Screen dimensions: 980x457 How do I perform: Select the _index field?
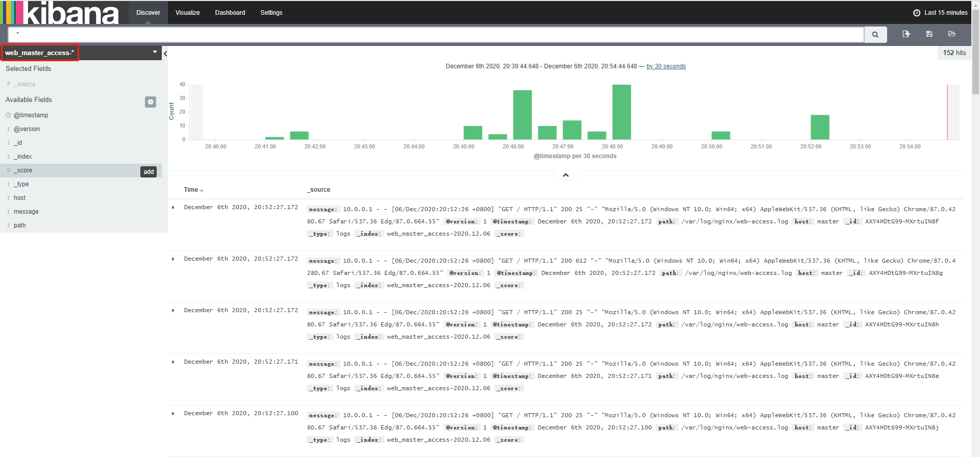click(23, 157)
